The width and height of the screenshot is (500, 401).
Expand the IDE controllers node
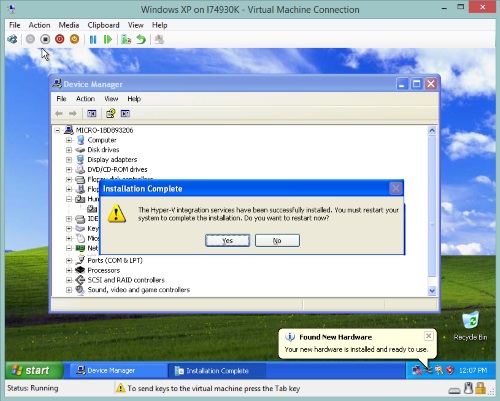tap(69, 219)
